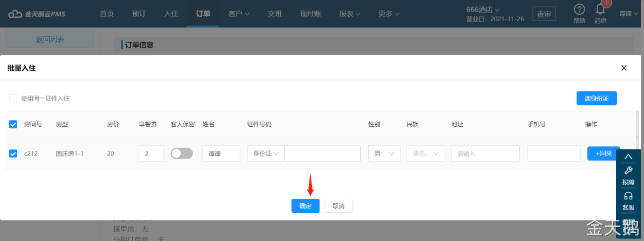Open the 现付账 tab

click(x=310, y=14)
